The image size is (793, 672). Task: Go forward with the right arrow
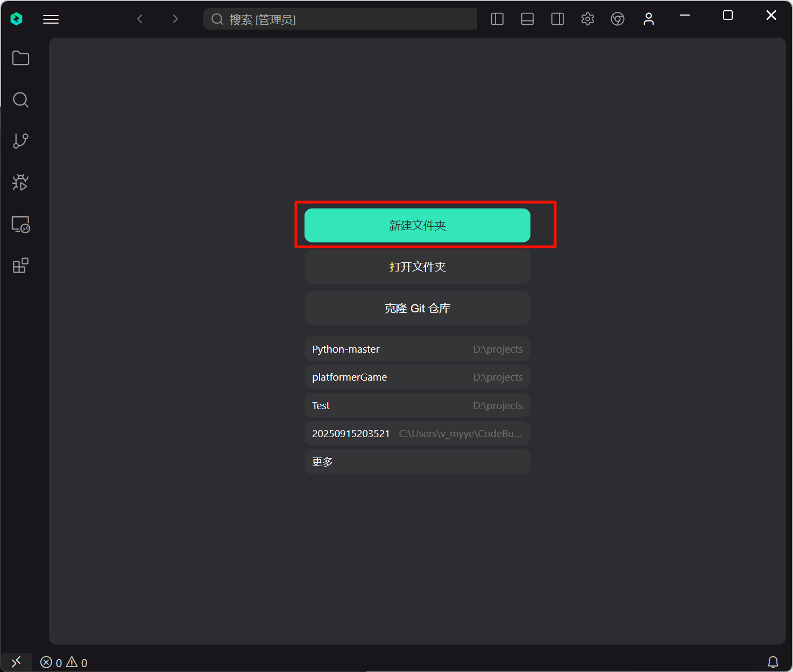pos(175,19)
